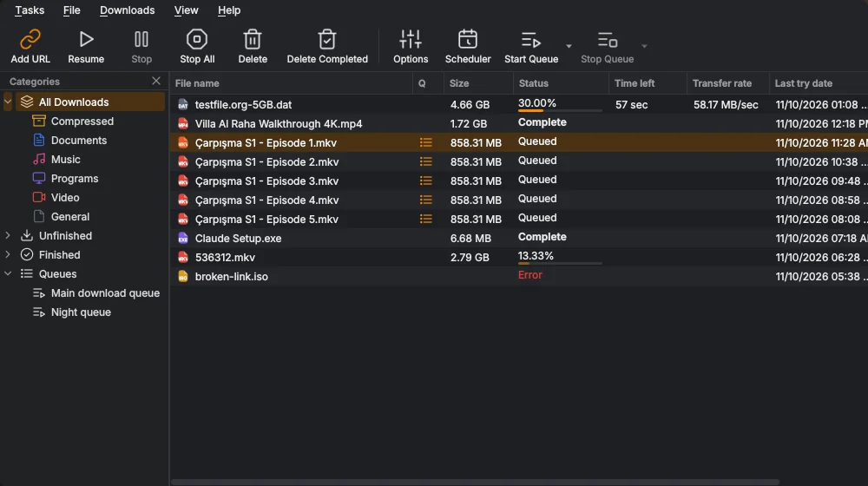
Task: Open the Downloads menu
Action: point(128,10)
